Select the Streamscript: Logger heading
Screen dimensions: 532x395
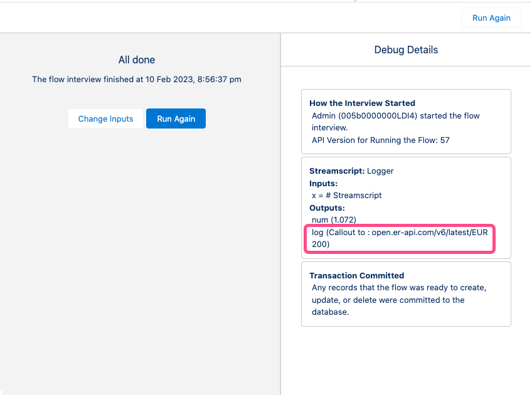tap(351, 171)
